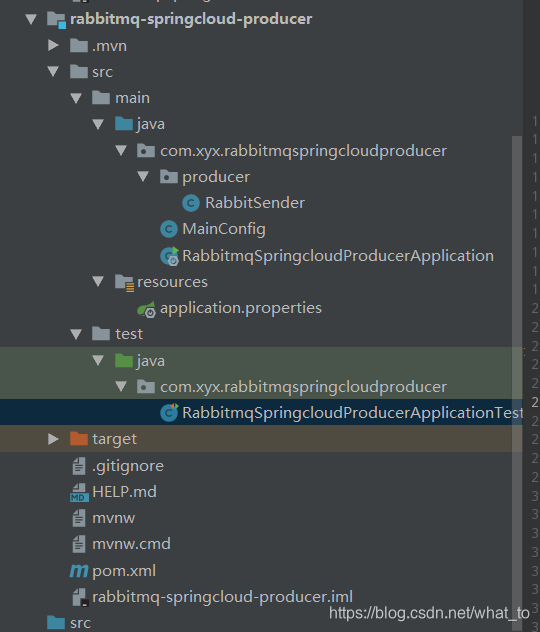The height and width of the screenshot is (632, 540).
Task: Collapse the rabbitmq-springcloud-producer module
Action: 31,19
